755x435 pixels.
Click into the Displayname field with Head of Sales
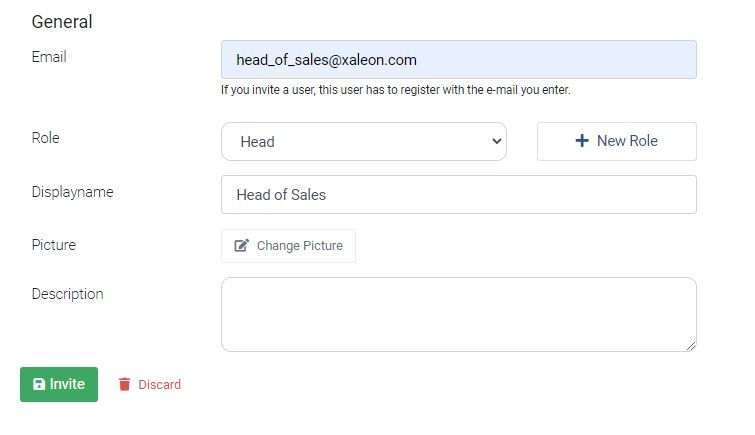(x=459, y=195)
